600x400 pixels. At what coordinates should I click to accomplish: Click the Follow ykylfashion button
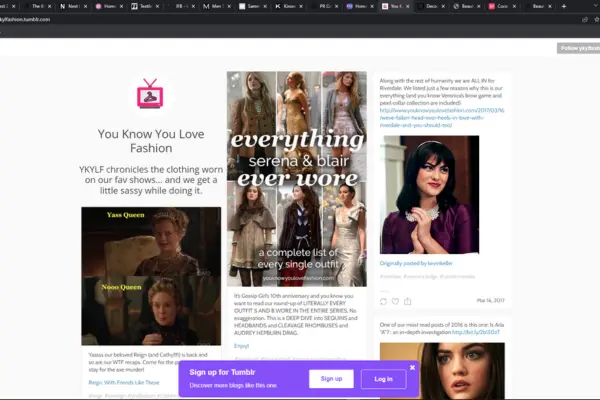click(x=579, y=48)
